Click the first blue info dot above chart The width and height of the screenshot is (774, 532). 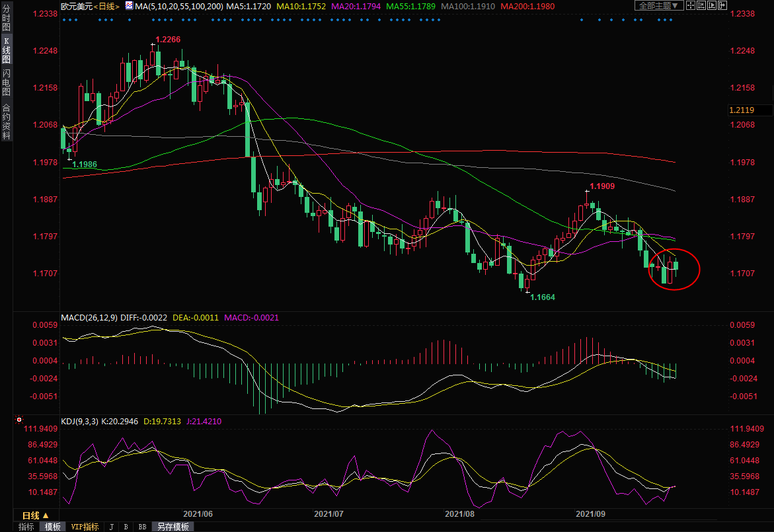tap(63, 20)
